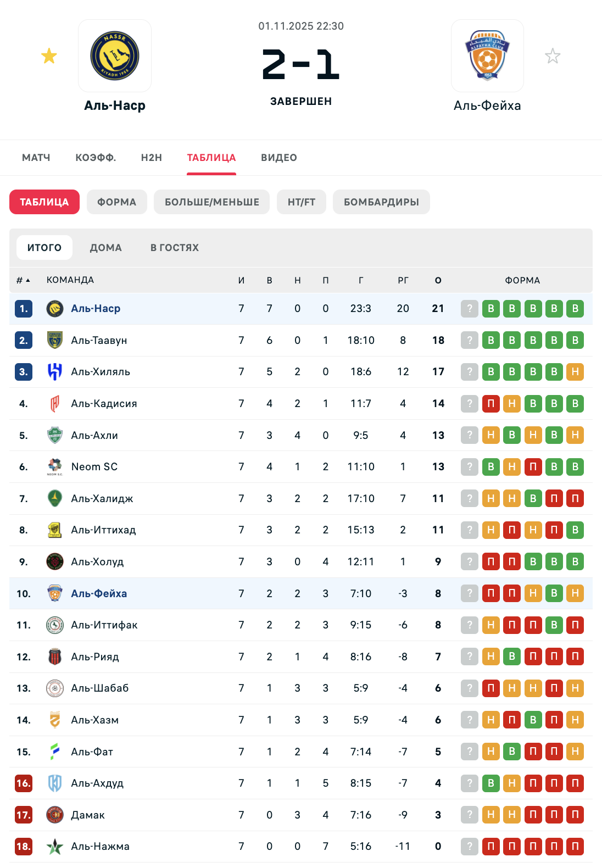Click Al-Ittihad team crest in standings
The width and height of the screenshot is (602, 868).
point(54,530)
